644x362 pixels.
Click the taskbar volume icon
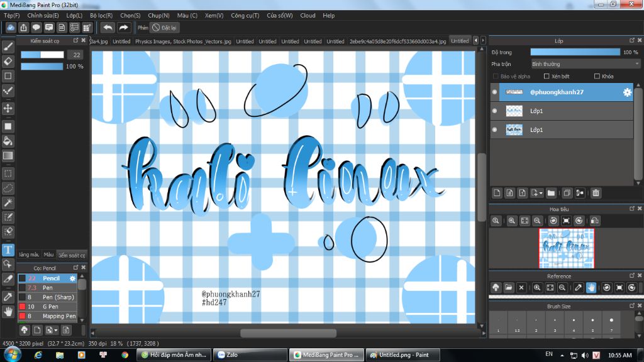(x=585, y=356)
